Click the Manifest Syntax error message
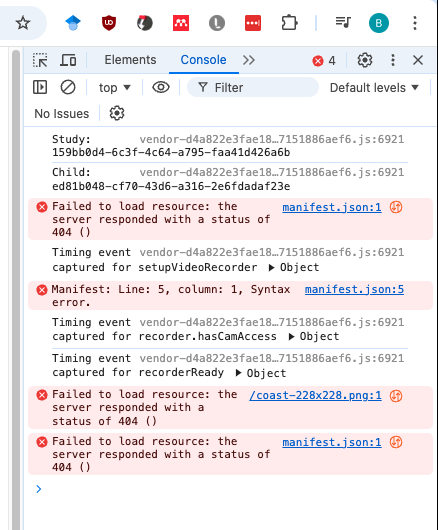 tap(171, 296)
